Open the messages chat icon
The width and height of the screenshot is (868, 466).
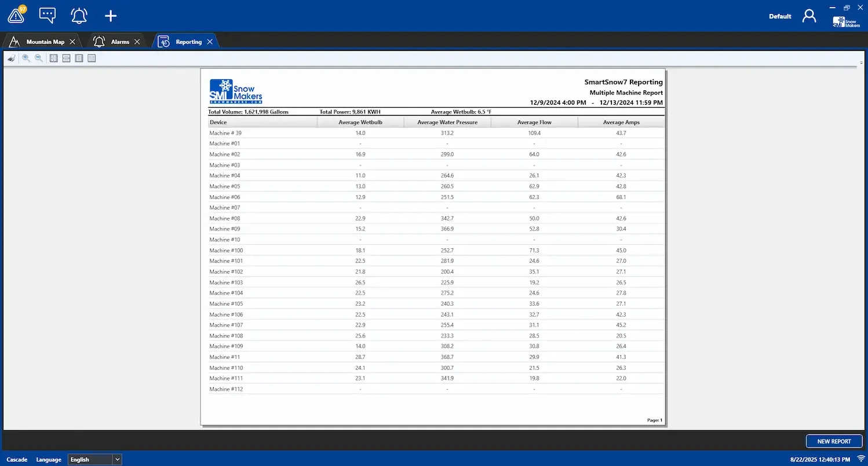(47, 15)
